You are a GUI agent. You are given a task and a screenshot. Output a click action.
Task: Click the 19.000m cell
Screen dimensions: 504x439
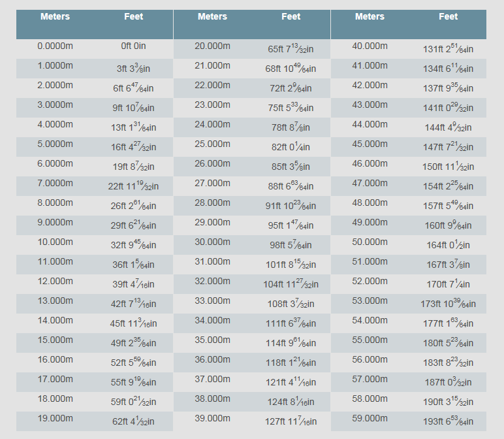(x=55, y=419)
